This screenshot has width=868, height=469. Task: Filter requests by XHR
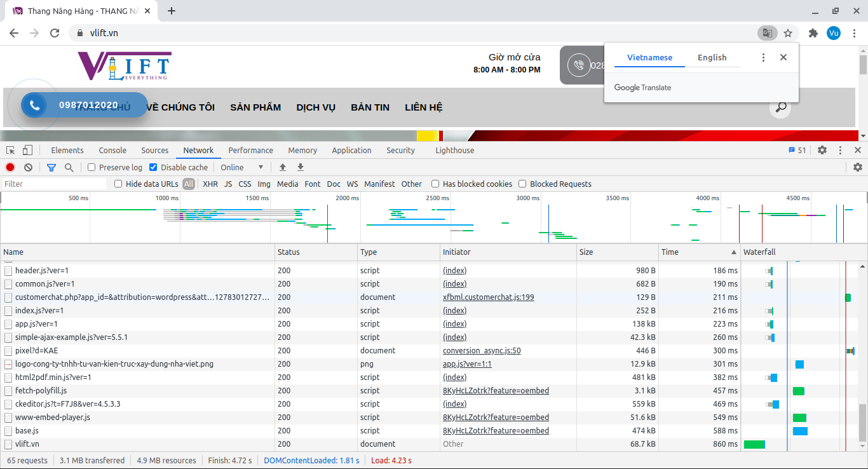tap(210, 184)
